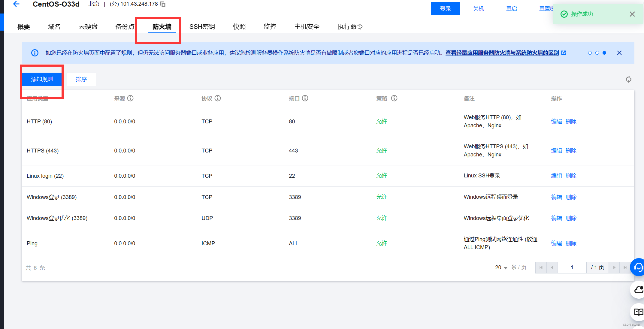Edit the Windows登录 (3389) TCP rule
644x329 pixels.
pyautogui.click(x=556, y=197)
